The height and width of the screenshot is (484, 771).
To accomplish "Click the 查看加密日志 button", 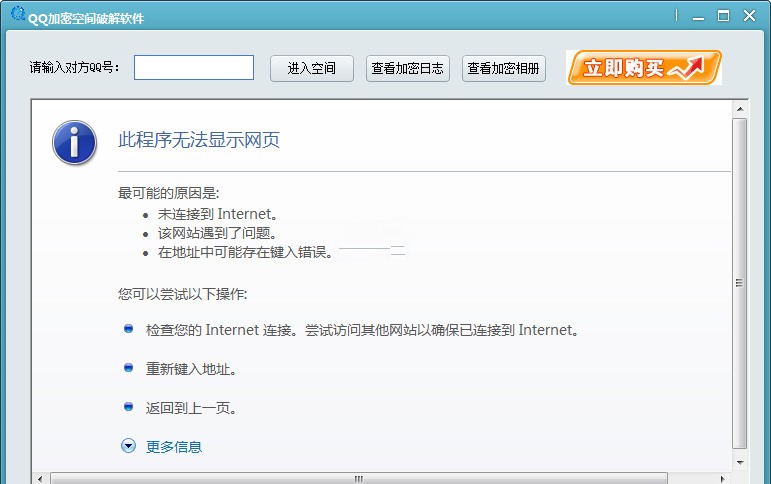I will [408, 69].
